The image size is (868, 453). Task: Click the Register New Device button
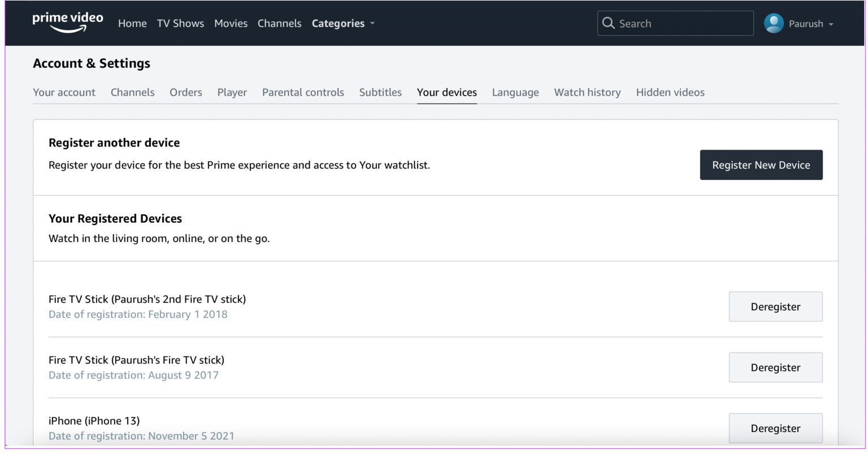tap(761, 165)
